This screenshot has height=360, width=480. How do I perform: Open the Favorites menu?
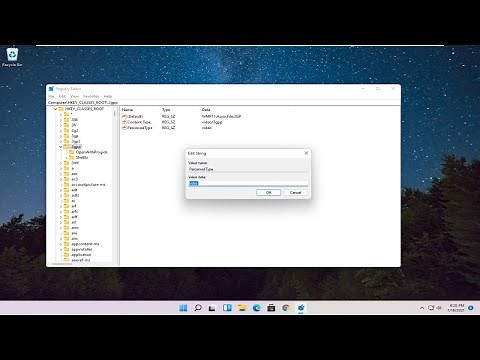tap(91, 96)
